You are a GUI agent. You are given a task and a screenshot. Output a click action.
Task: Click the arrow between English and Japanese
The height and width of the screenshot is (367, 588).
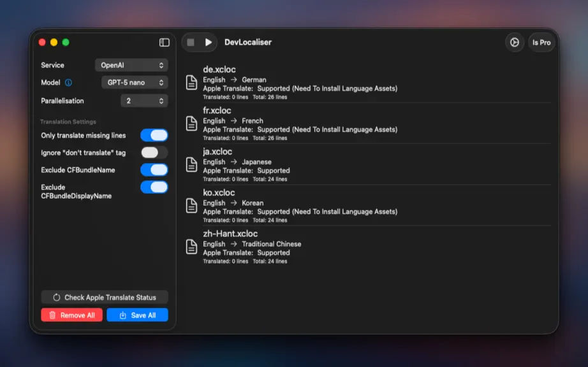(233, 162)
